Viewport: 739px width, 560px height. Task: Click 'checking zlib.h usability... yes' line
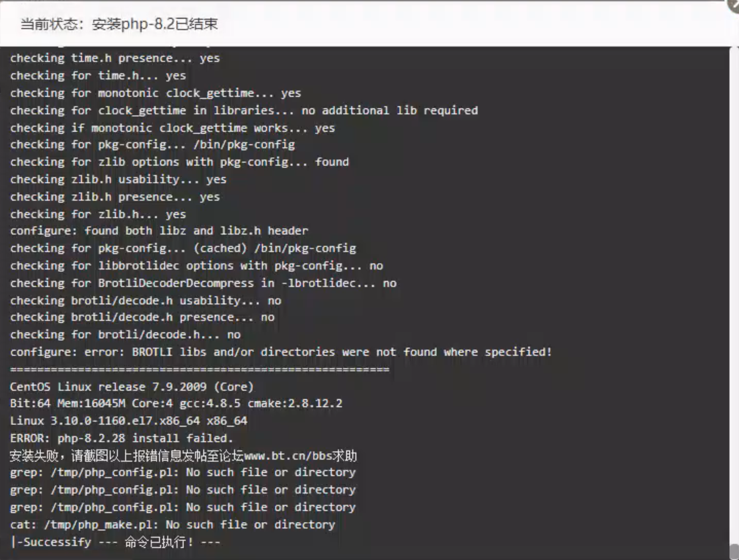118,180
